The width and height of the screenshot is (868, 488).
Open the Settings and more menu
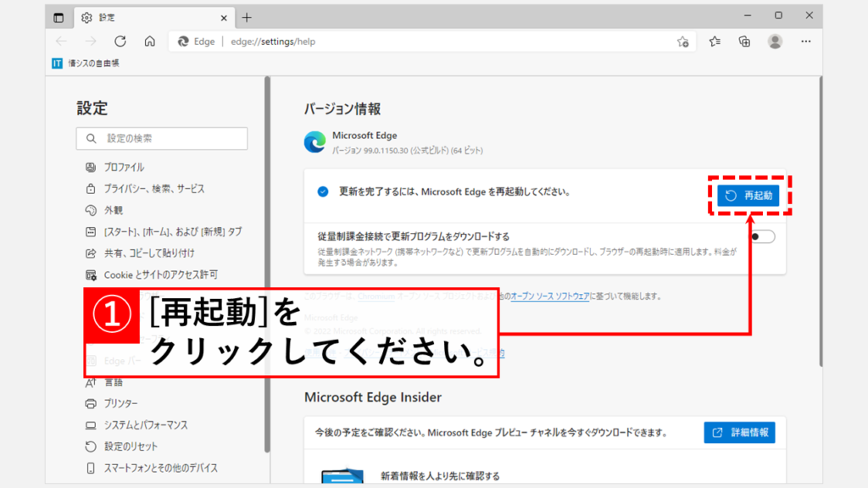click(x=804, y=41)
